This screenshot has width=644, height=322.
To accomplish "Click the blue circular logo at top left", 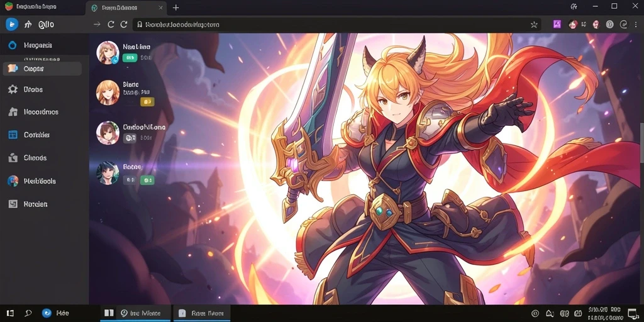I will pyautogui.click(x=11, y=25).
